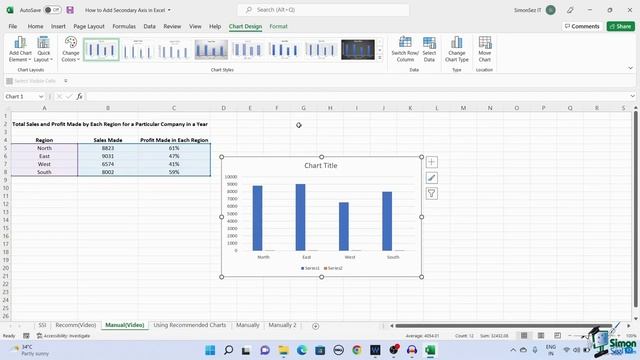Open the View tab

[195, 26]
